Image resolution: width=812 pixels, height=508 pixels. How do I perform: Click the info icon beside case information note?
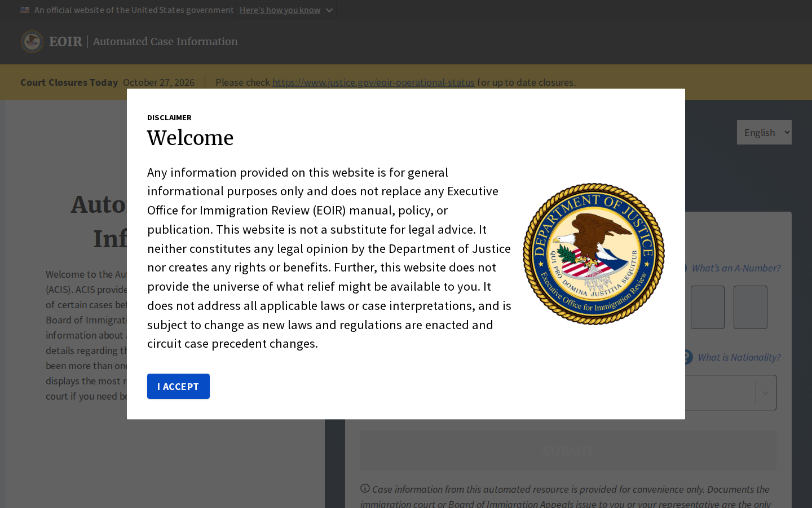point(365,488)
